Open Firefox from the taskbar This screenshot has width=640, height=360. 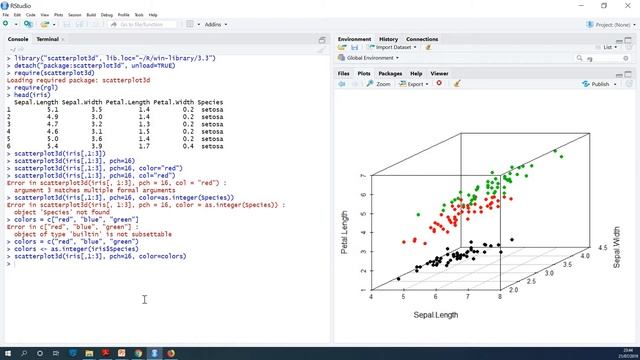[x=171, y=353]
